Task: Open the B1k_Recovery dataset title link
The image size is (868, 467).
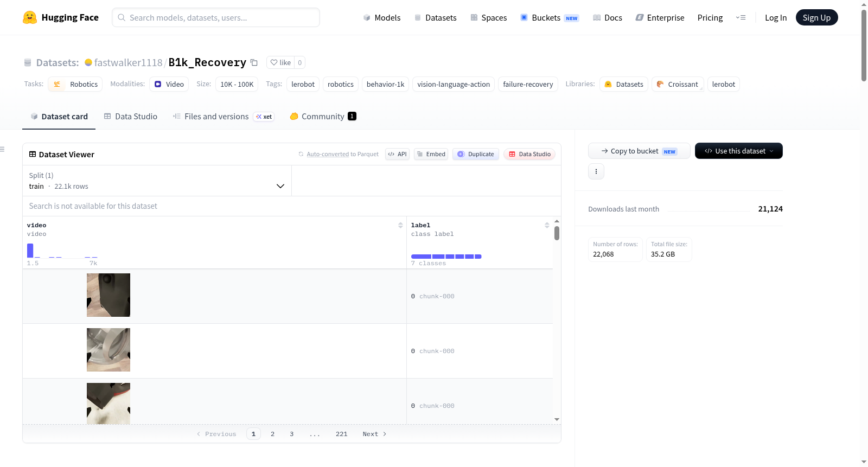Action: [x=207, y=62]
